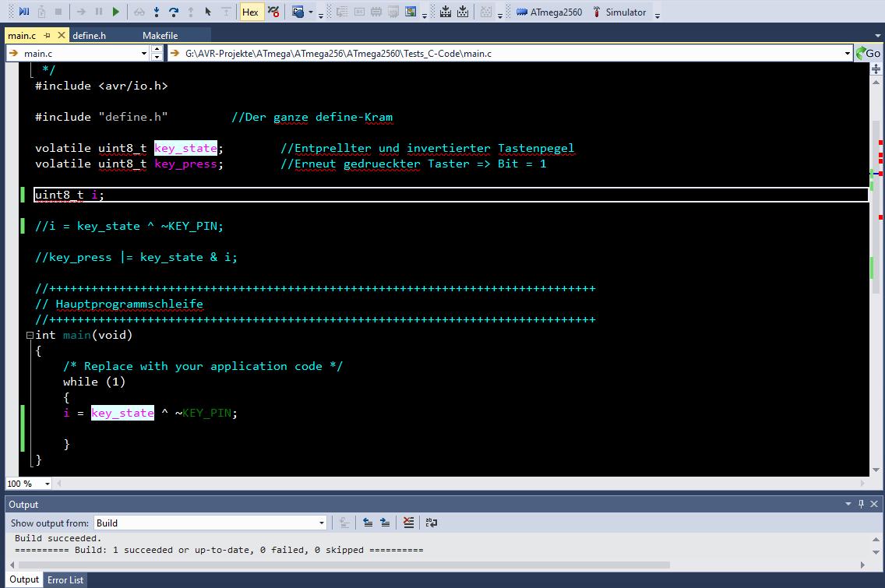The image size is (885, 588).
Task: Open toolbar options after Hex group
Action: click(x=321, y=14)
